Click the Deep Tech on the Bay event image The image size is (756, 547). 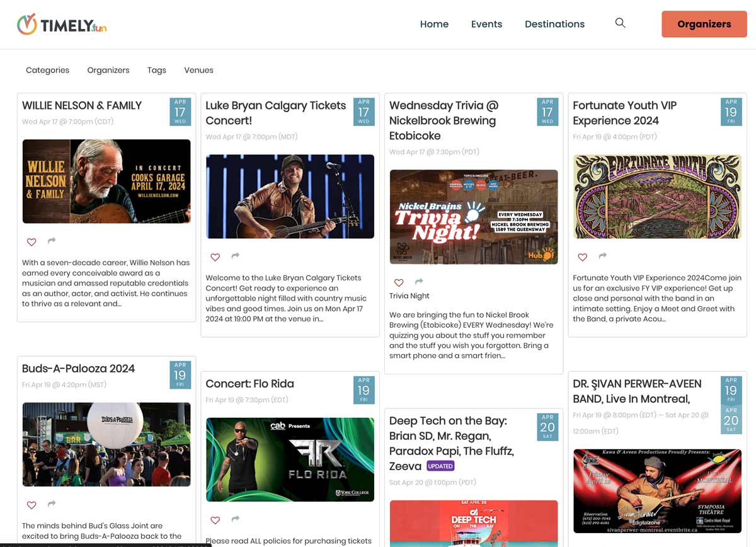473,525
